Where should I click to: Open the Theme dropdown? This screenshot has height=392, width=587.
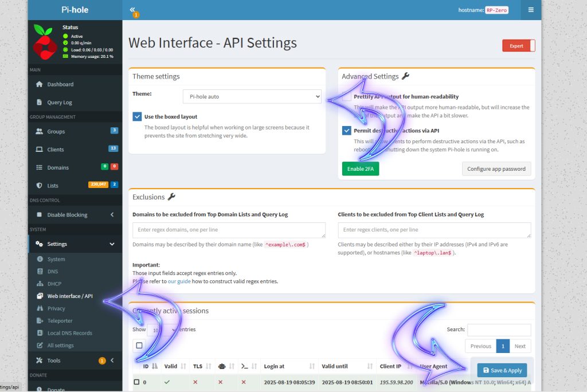pyautogui.click(x=252, y=97)
